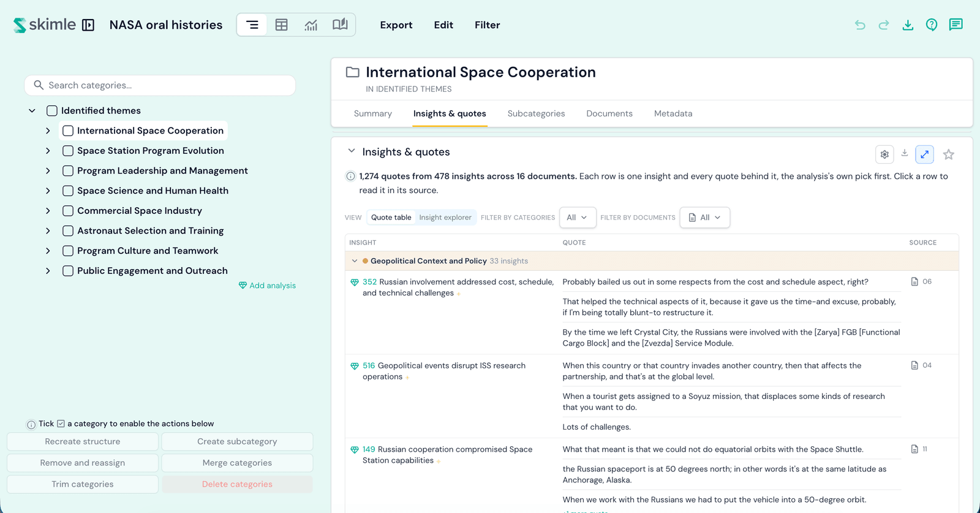Select the Insight explorer view
The image size is (980, 513).
(x=445, y=218)
